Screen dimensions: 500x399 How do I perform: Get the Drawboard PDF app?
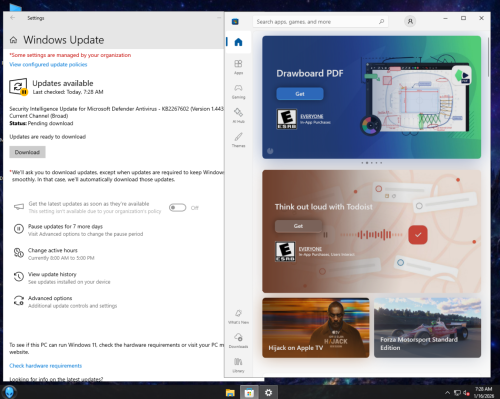300,94
